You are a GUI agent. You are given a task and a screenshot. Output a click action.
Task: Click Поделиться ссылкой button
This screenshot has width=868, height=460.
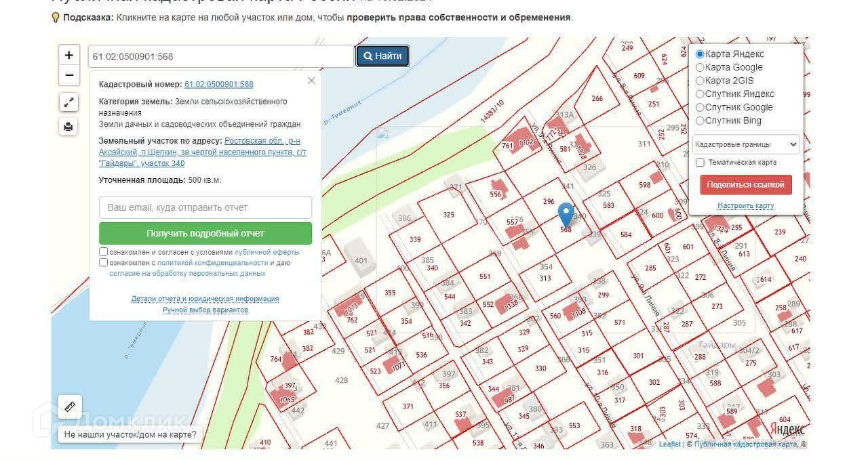tap(745, 184)
